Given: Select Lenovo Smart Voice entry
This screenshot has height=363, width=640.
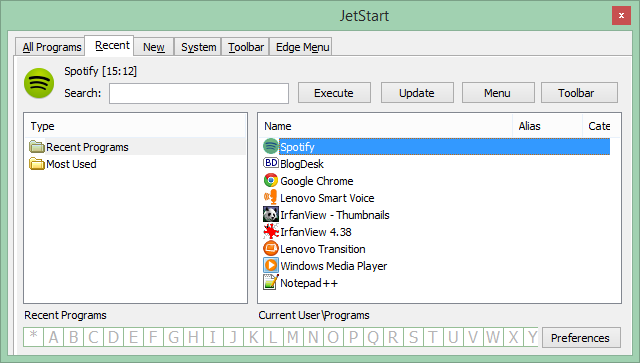Looking at the screenshot, I should coord(327,198).
